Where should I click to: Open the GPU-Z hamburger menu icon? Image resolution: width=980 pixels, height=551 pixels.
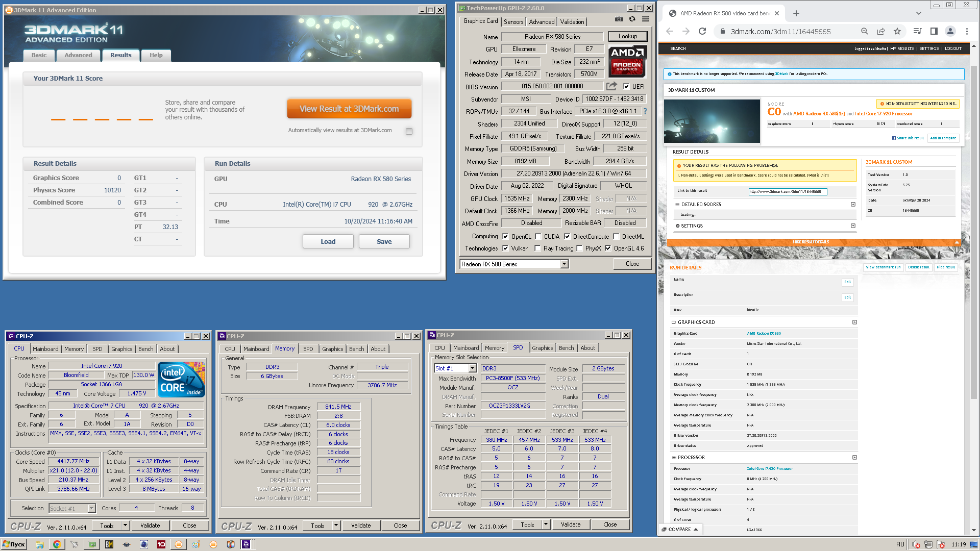(x=645, y=19)
